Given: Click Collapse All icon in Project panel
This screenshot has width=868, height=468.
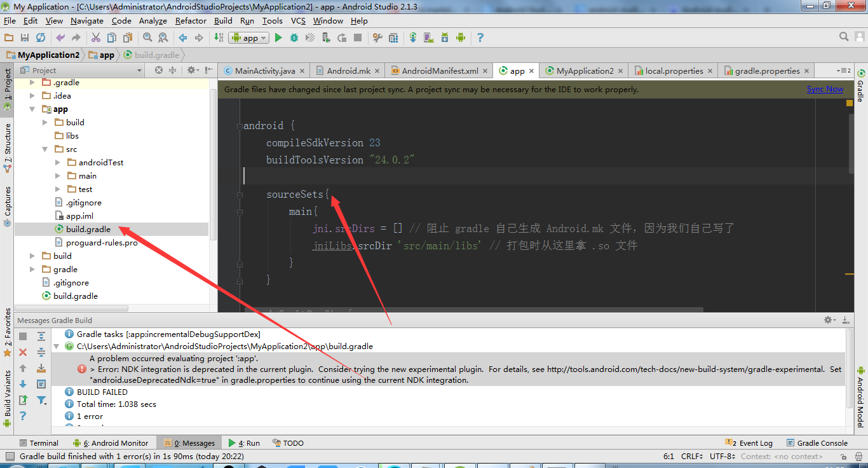Looking at the screenshot, I should click(173, 71).
